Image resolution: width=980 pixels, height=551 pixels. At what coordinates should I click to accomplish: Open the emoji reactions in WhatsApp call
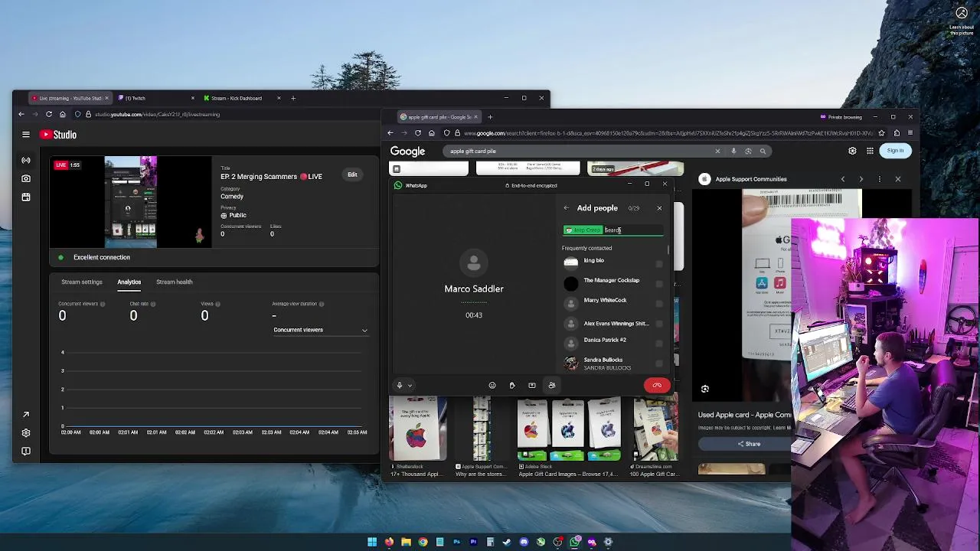click(492, 386)
